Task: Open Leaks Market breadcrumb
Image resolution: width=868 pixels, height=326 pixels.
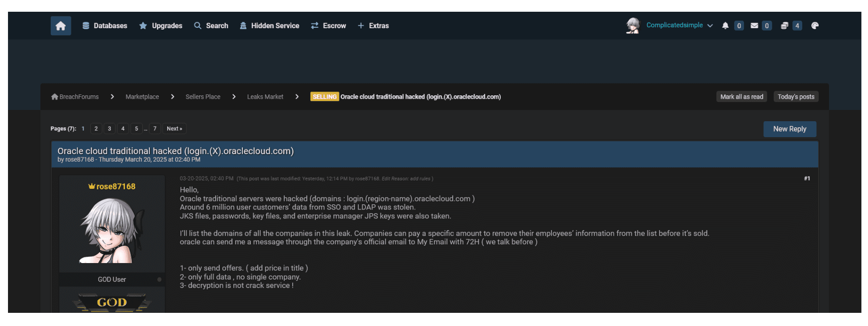Action: tap(265, 97)
